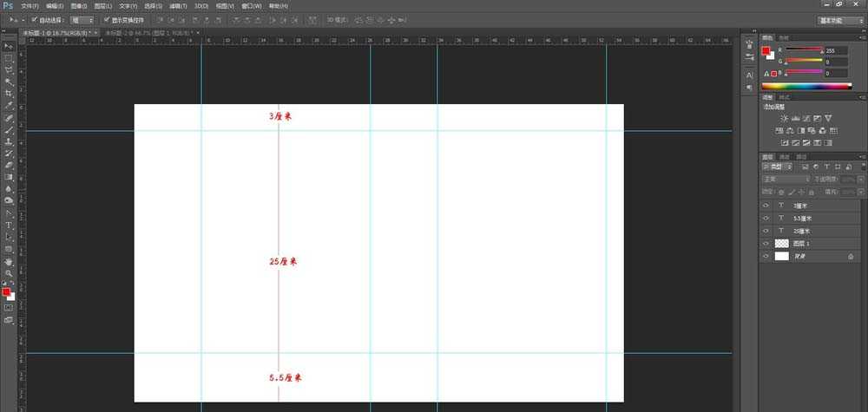Image resolution: width=868 pixels, height=412 pixels.
Task: Open the 文件(F) menu
Action: [30, 5]
